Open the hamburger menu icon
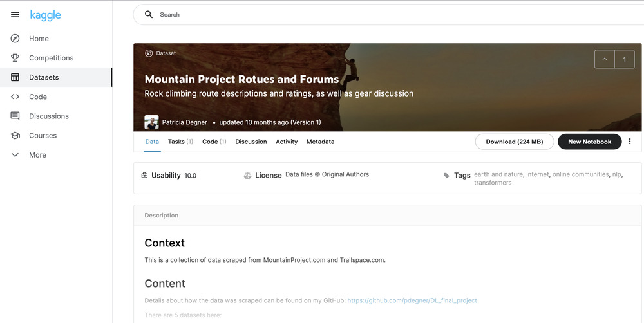 point(15,15)
